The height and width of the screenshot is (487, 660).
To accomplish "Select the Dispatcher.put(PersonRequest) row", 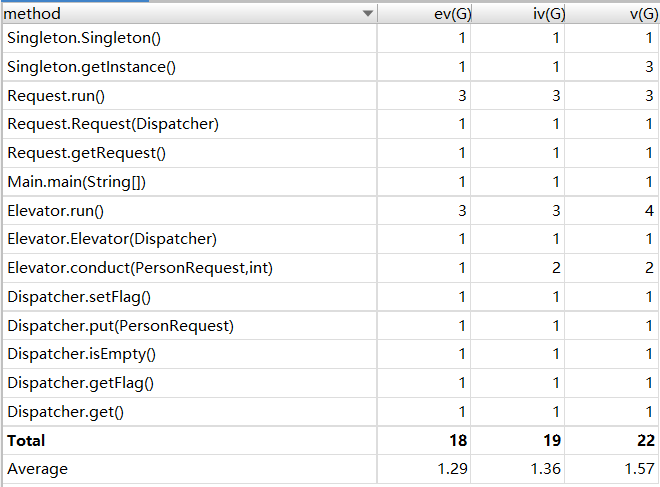I will (x=330, y=326).
